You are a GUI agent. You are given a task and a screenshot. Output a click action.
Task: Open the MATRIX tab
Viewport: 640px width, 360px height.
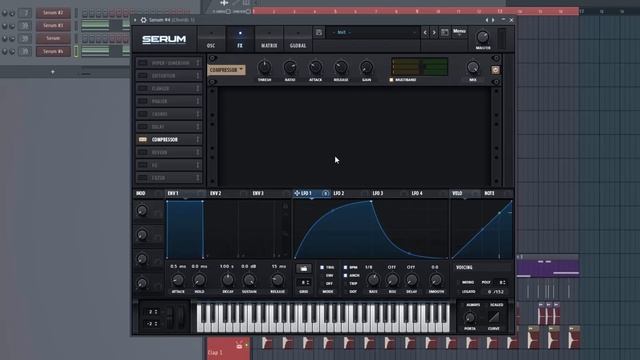coord(269,39)
